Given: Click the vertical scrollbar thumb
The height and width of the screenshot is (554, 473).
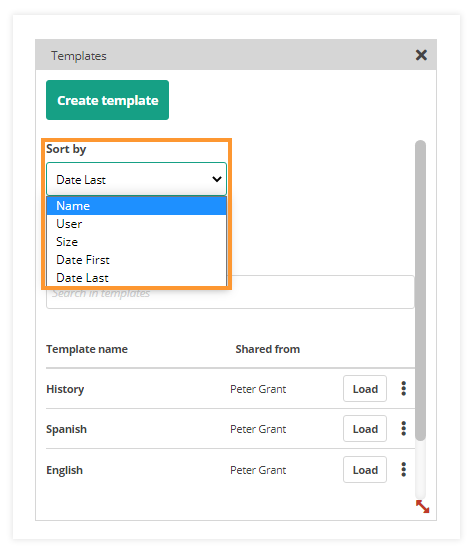Looking at the screenshot, I should [420, 290].
